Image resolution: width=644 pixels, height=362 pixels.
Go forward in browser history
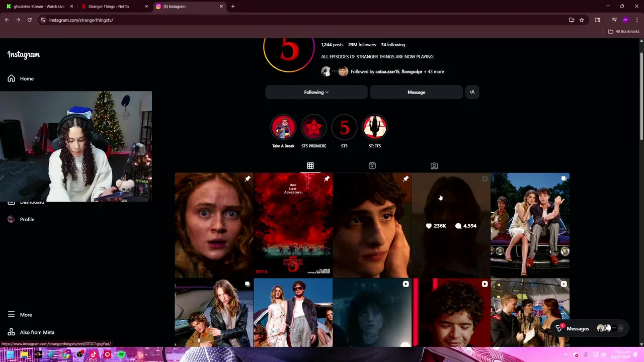18,20
